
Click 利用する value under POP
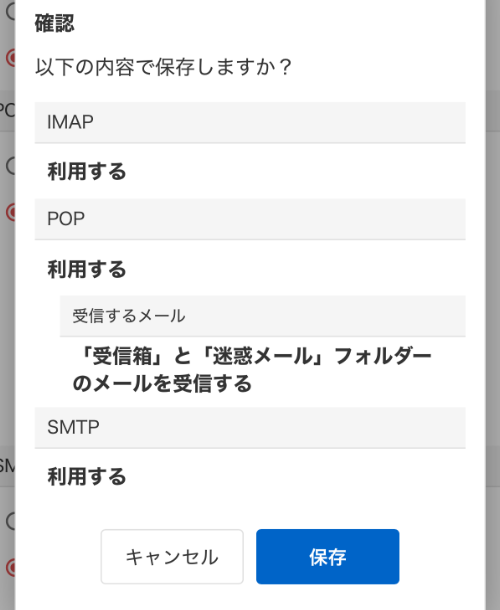[x=87, y=269]
